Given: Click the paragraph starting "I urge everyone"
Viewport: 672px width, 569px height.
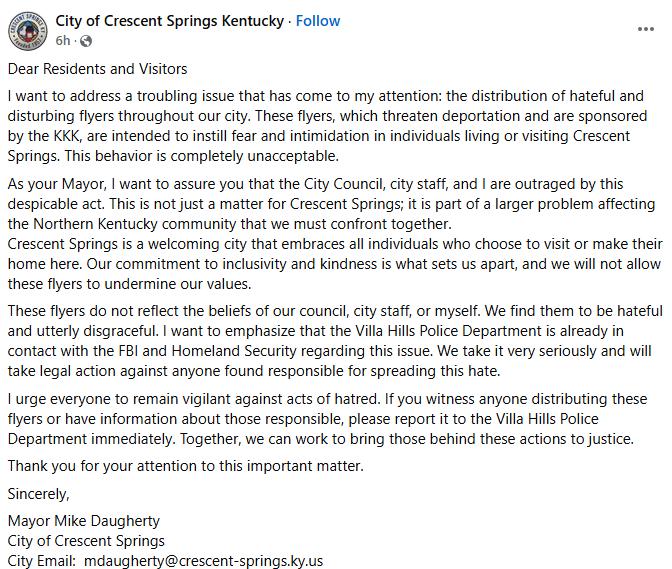Looking at the screenshot, I should point(330,419).
